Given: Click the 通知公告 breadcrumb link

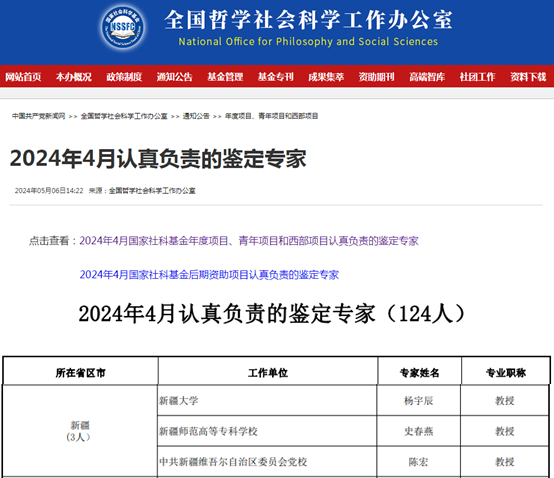Looking at the screenshot, I should click(x=196, y=116).
